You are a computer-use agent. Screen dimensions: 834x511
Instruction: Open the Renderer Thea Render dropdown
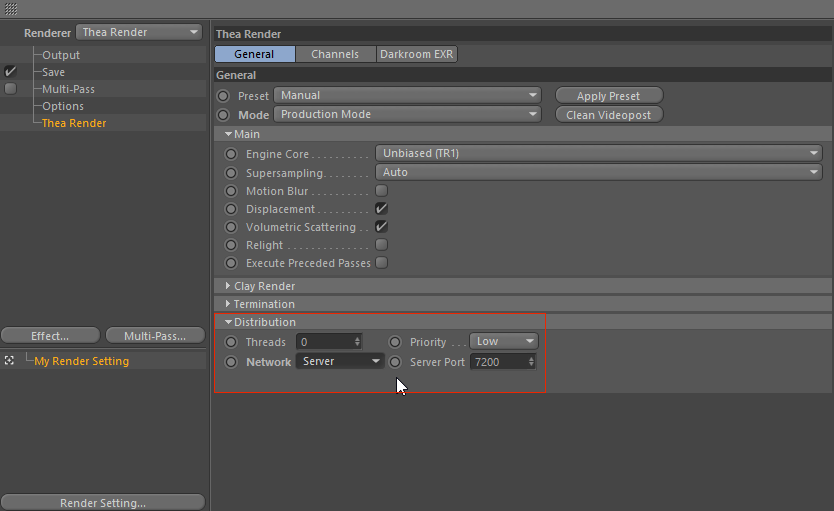(139, 32)
